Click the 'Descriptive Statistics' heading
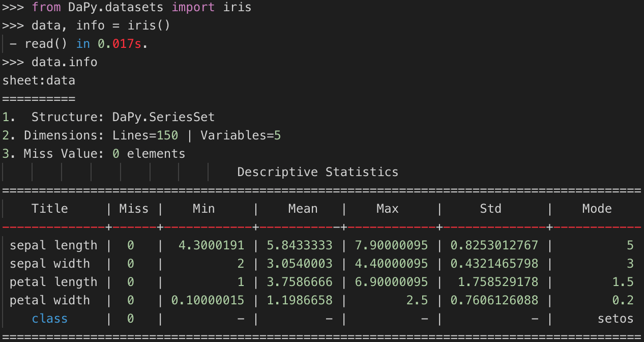Image resolution: width=644 pixels, height=342 pixels. pos(318,172)
